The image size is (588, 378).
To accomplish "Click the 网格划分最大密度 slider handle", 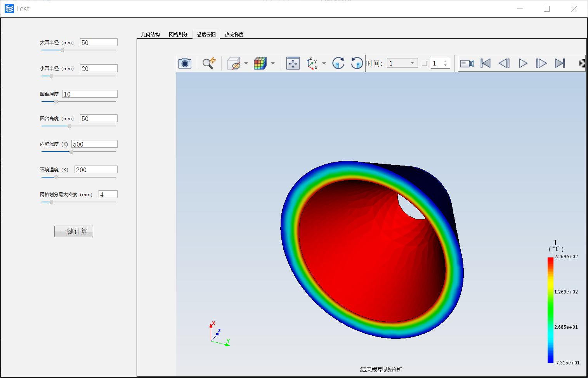I will (51, 202).
